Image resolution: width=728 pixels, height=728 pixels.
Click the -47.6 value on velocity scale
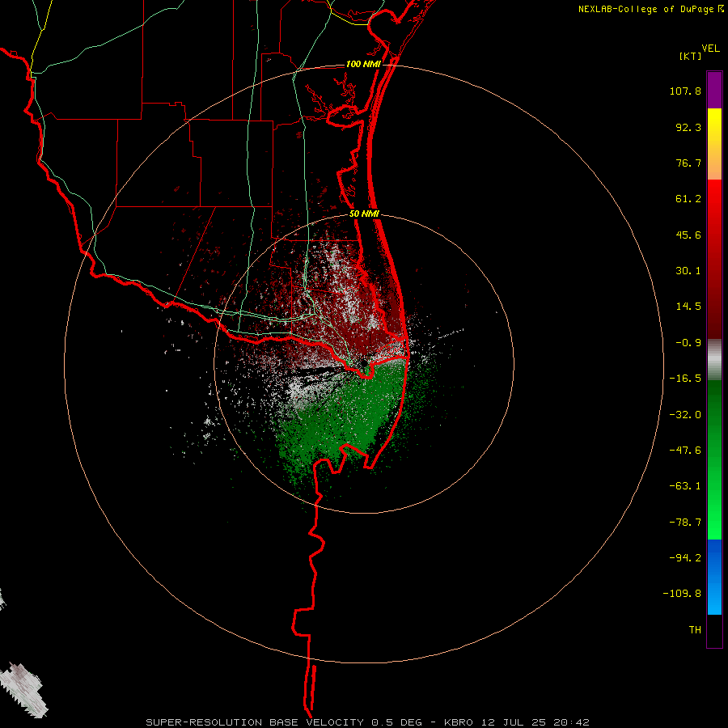pos(685,451)
